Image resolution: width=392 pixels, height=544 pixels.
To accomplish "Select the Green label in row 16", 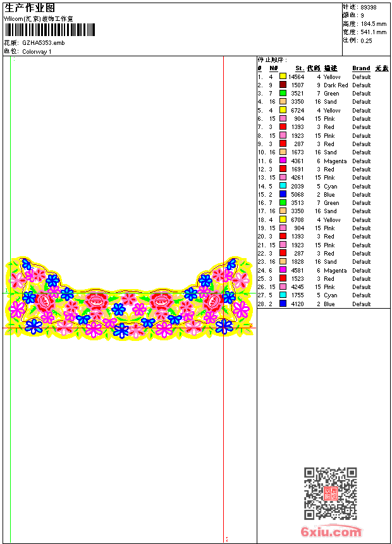I will [x=331, y=203].
